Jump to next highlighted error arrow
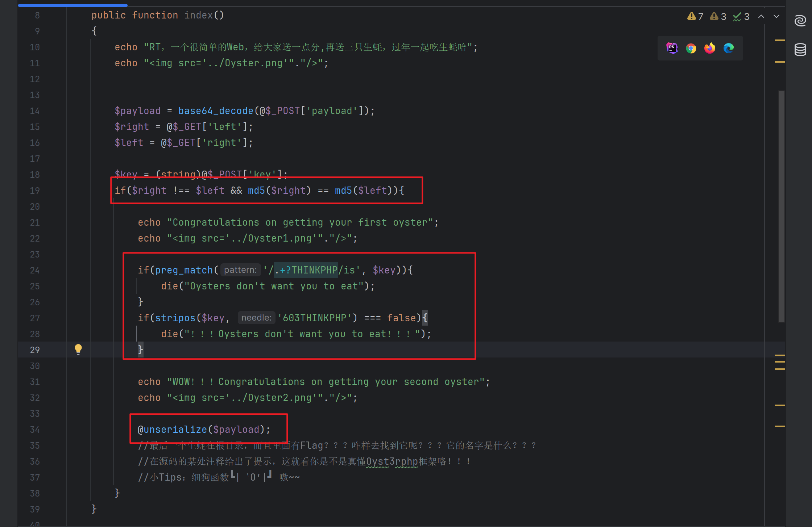 click(776, 17)
